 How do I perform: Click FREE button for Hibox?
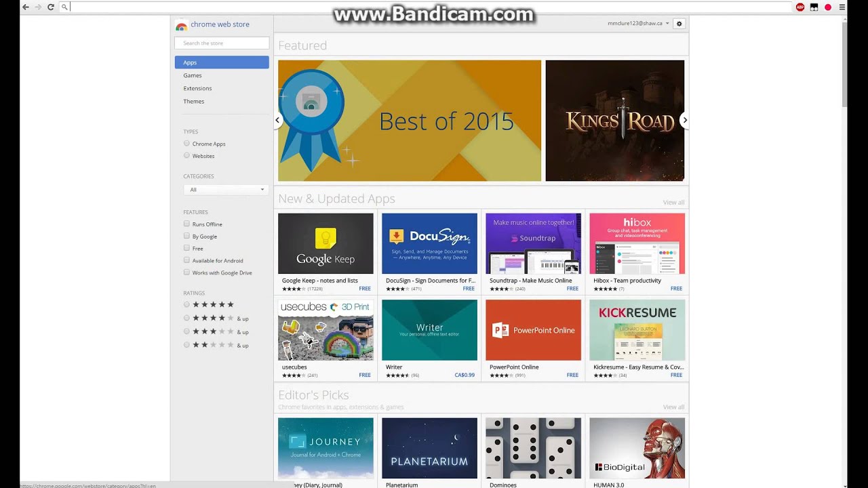[x=676, y=289]
